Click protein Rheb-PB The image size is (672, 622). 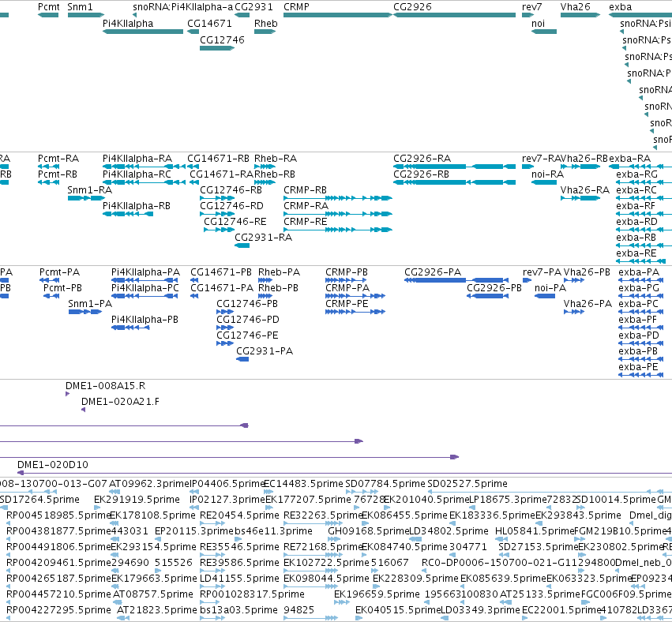pyautogui.click(x=265, y=295)
